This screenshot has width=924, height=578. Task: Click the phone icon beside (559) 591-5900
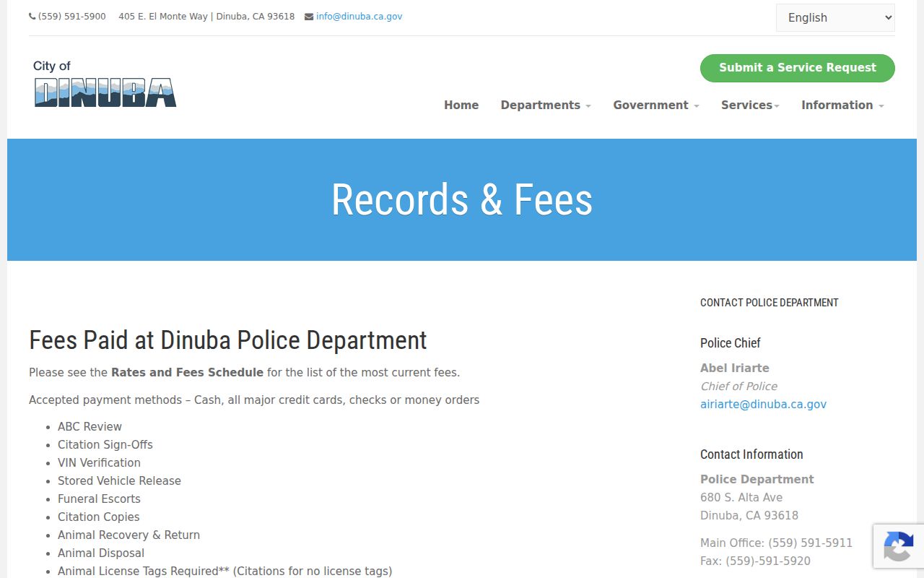pos(32,17)
